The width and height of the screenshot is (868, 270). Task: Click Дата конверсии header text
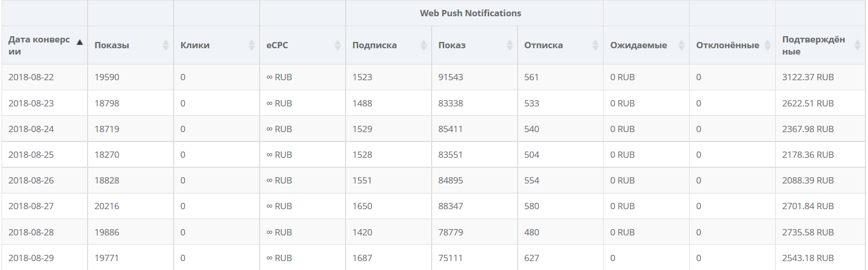pyautogui.click(x=39, y=45)
